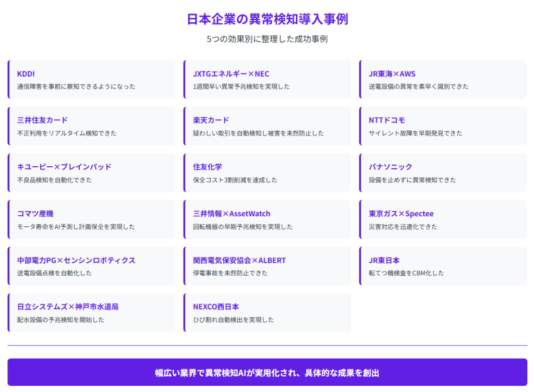Select the JXTGエネルギー×NEC card
Image resolution: width=534 pixels, height=392 pixels.
click(267, 80)
